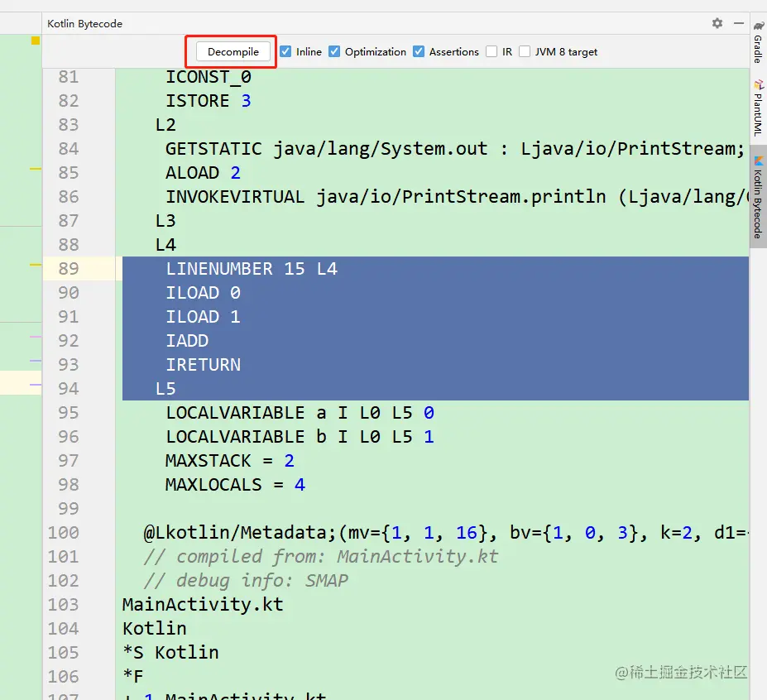Click the LINENUMBER 15 L4 line
This screenshot has width=767, height=700.
(x=252, y=269)
